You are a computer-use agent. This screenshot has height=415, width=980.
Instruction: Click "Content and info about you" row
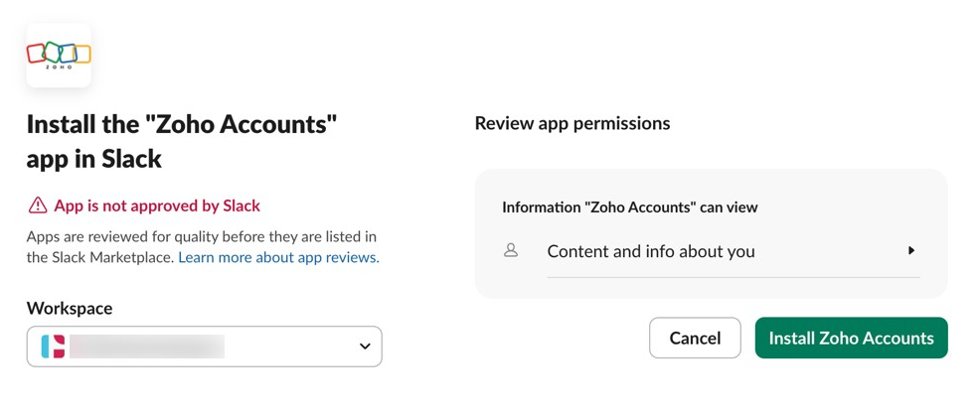pos(651,251)
